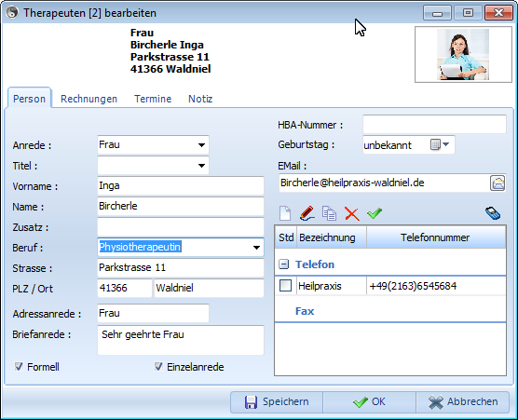Image resolution: width=518 pixels, height=420 pixels.
Task: Click the therapist photo thumbnail
Action: point(463,55)
